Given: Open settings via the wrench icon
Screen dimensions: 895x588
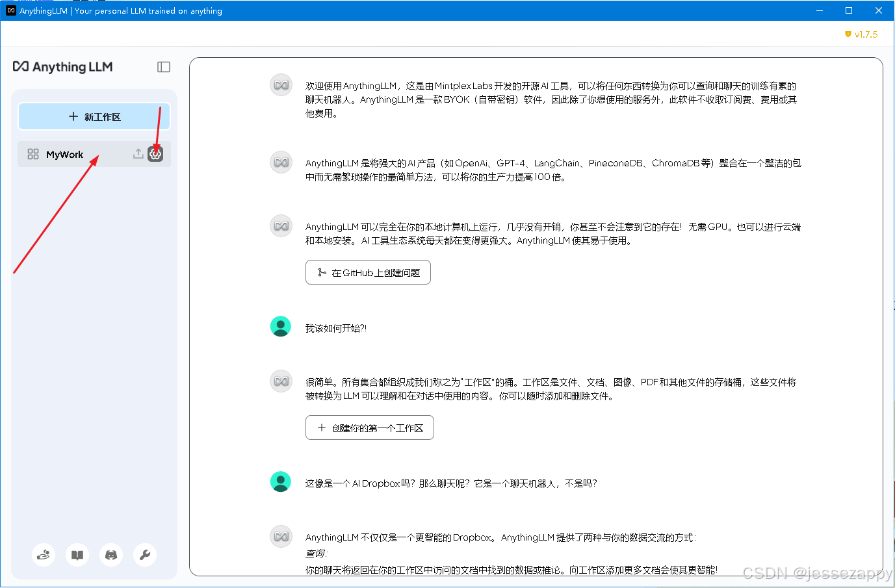Looking at the screenshot, I should pyautogui.click(x=145, y=555).
